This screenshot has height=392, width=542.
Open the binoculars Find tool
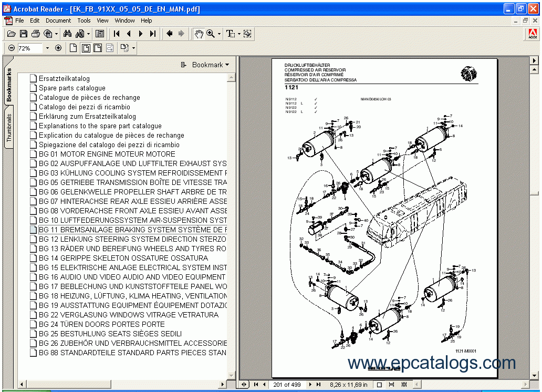[67, 34]
